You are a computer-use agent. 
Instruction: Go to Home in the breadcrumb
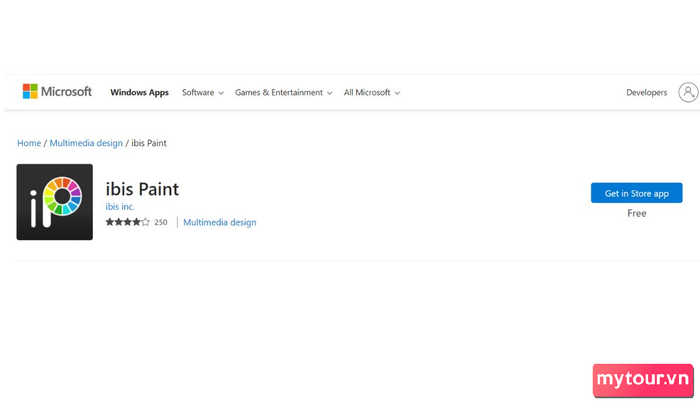tap(29, 143)
